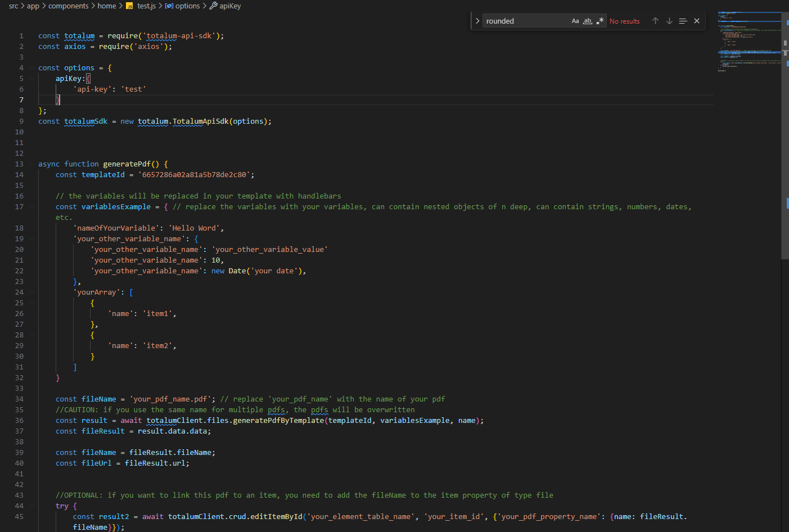Image resolution: width=789 pixels, height=532 pixels.
Task: Click line number 1 in gutter
Action: coord(21,36)
